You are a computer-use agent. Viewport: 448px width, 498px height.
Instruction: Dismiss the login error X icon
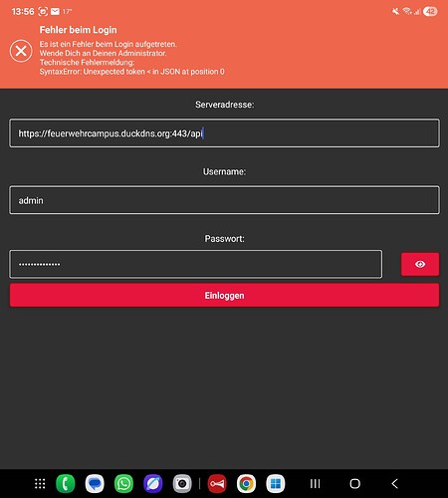[21, 51]
